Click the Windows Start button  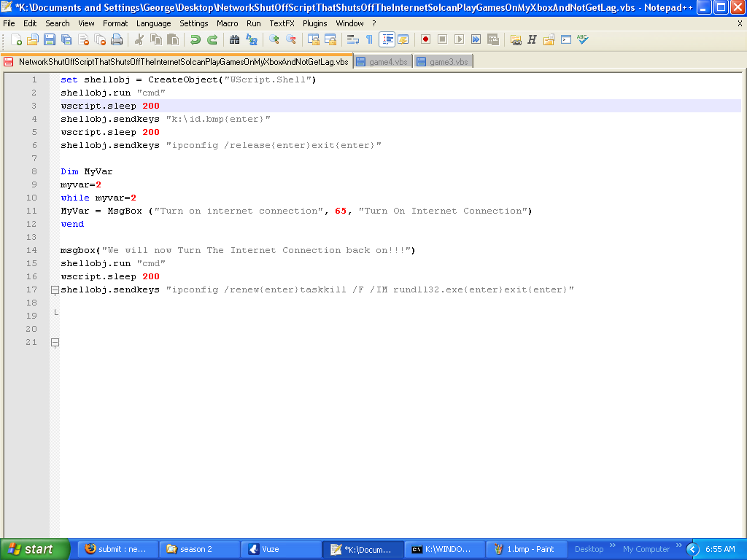[33, 549]
